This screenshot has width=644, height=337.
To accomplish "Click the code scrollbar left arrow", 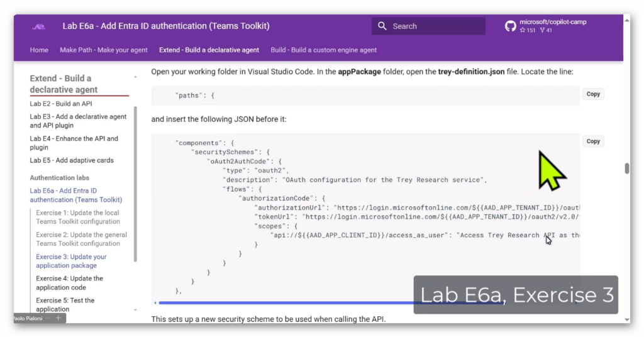I will [x=155, y=302].
